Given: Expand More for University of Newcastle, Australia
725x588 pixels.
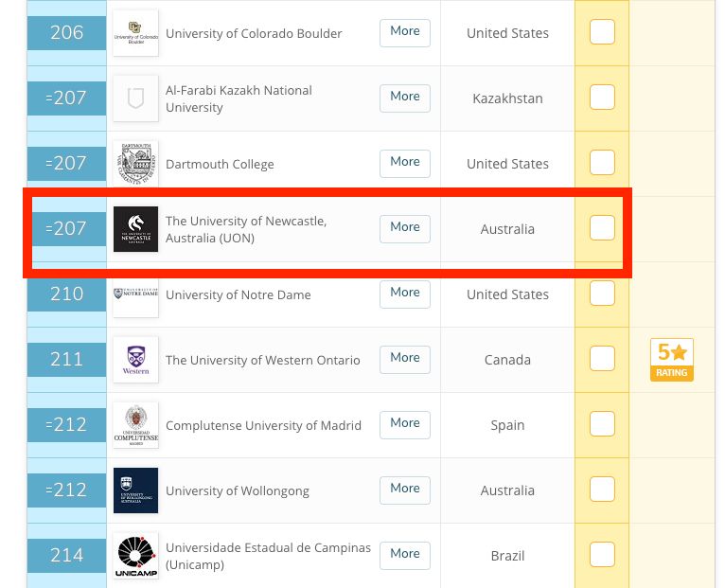Looking at the screenshot, I should pos(405,227).
